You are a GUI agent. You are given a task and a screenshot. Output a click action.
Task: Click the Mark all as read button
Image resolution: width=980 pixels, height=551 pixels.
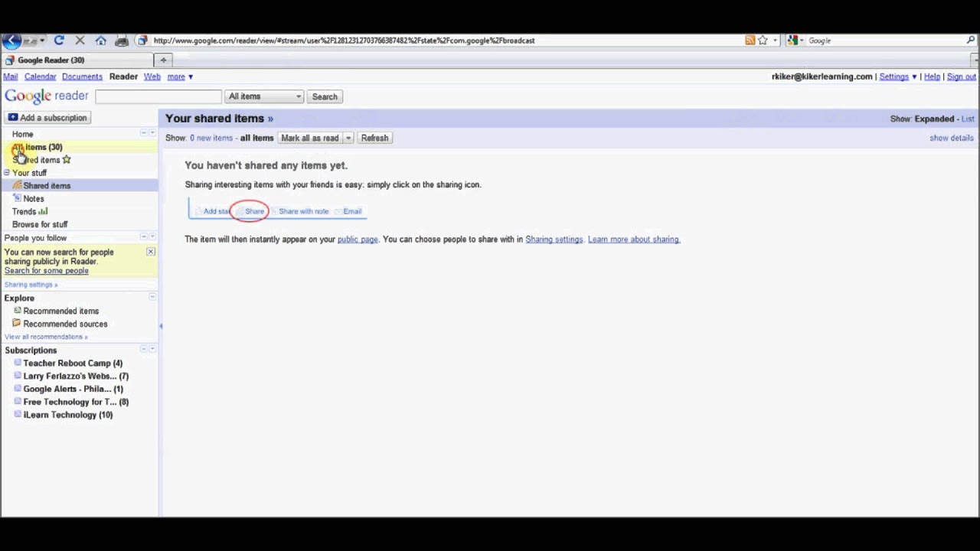tap(310, 138)
